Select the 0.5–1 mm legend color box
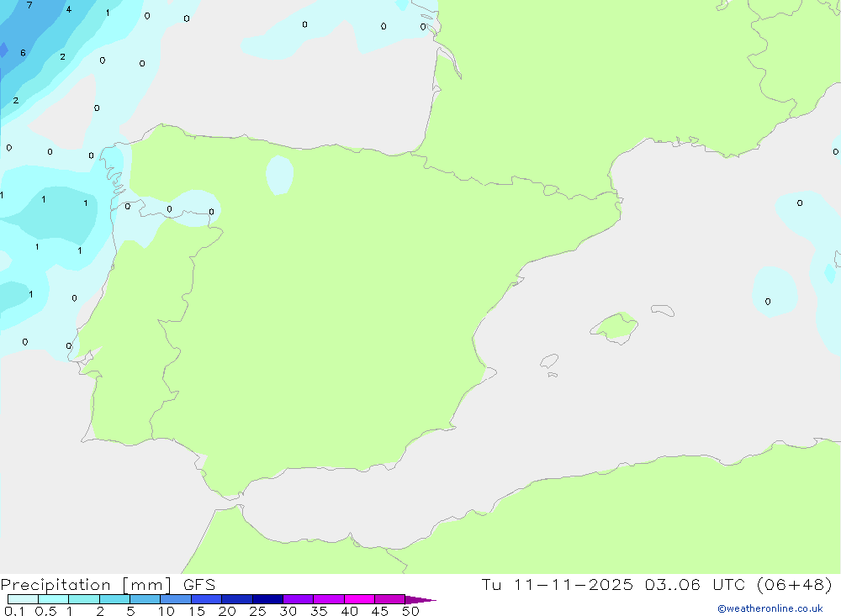 coord(53,599)
